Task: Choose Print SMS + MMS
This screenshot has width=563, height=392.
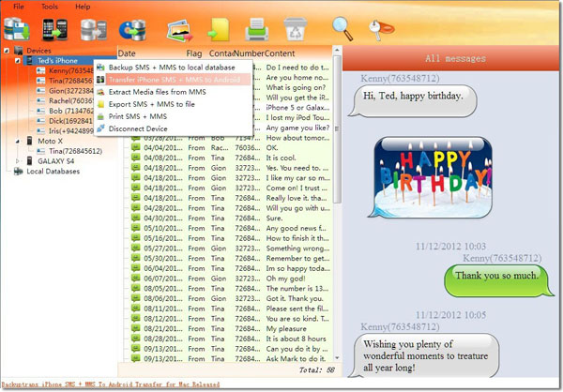Action: tap(173, 116)
